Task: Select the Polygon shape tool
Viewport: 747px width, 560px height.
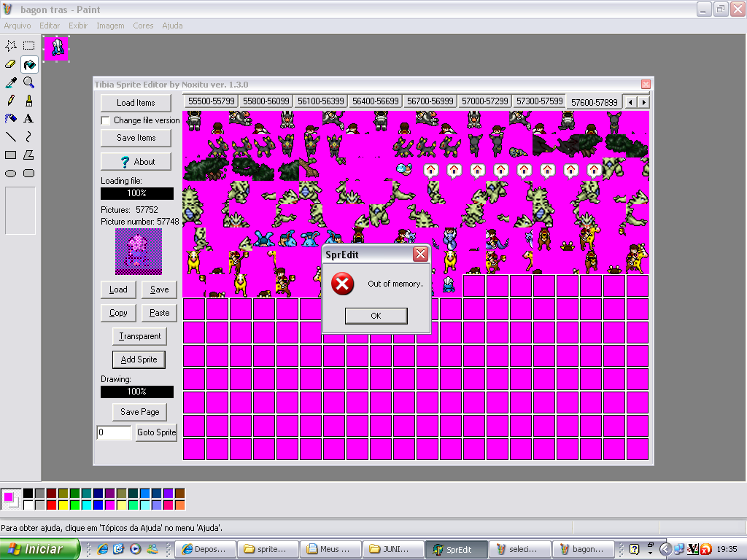Action: 29,155
